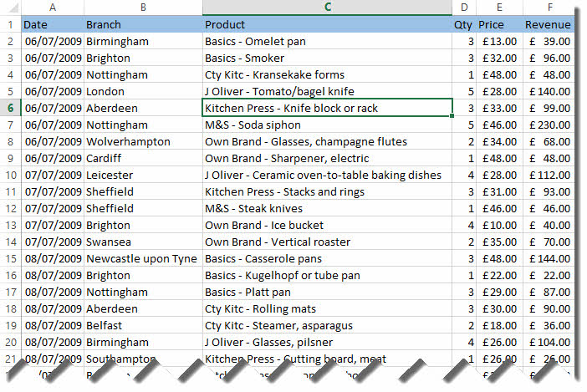This screenshot has width=587, height=392.
Task: Select column D header
Action: tap(464, 8)
